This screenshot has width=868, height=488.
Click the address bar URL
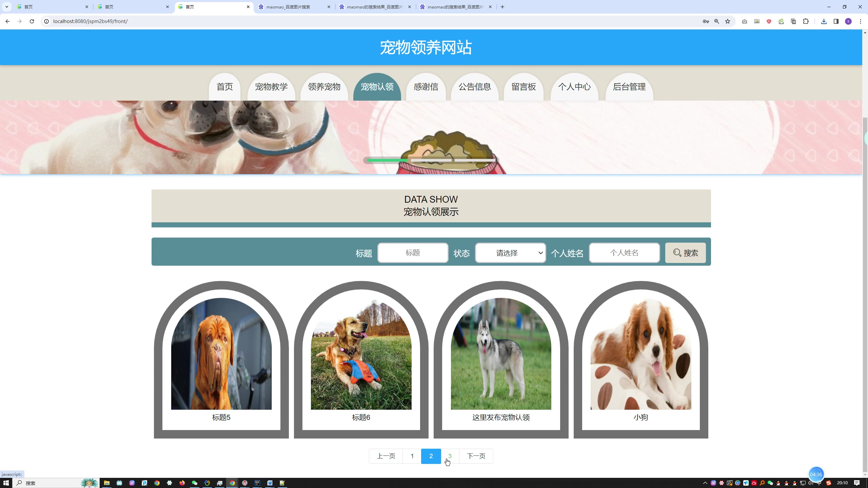[90, 21]
